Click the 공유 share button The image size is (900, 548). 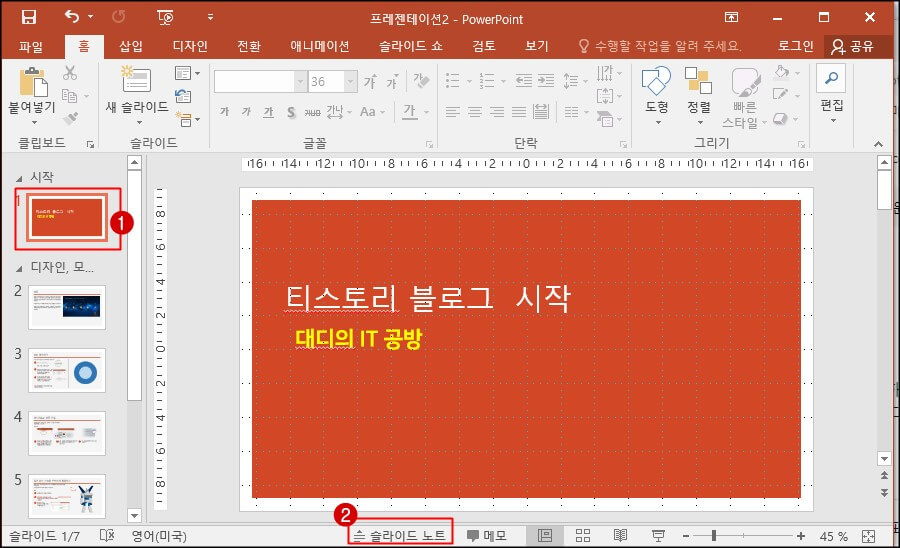(x=853, y=46)
